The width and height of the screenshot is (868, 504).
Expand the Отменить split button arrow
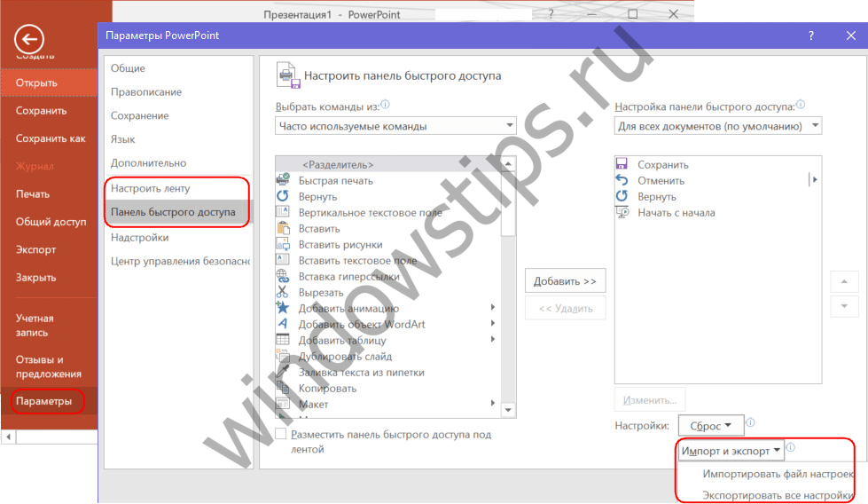(x=813, y=180)
